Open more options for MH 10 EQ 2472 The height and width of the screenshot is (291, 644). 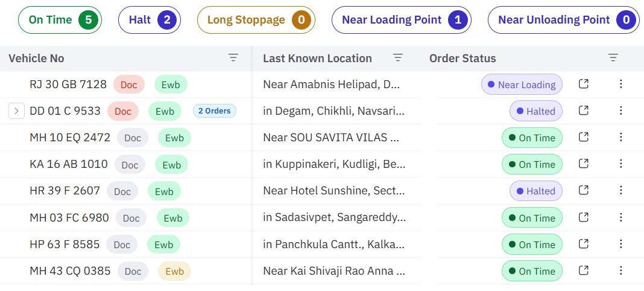pos(620,137)
